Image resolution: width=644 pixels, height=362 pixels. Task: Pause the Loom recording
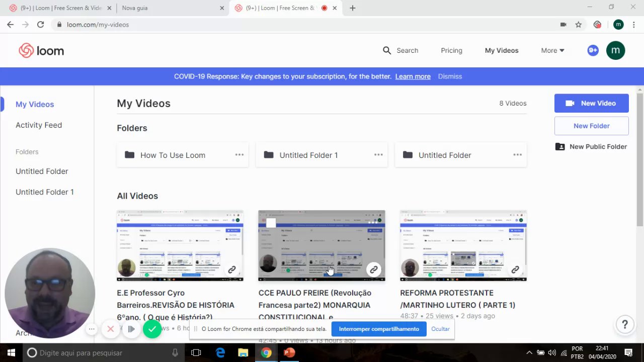click(x=131, y=329)
